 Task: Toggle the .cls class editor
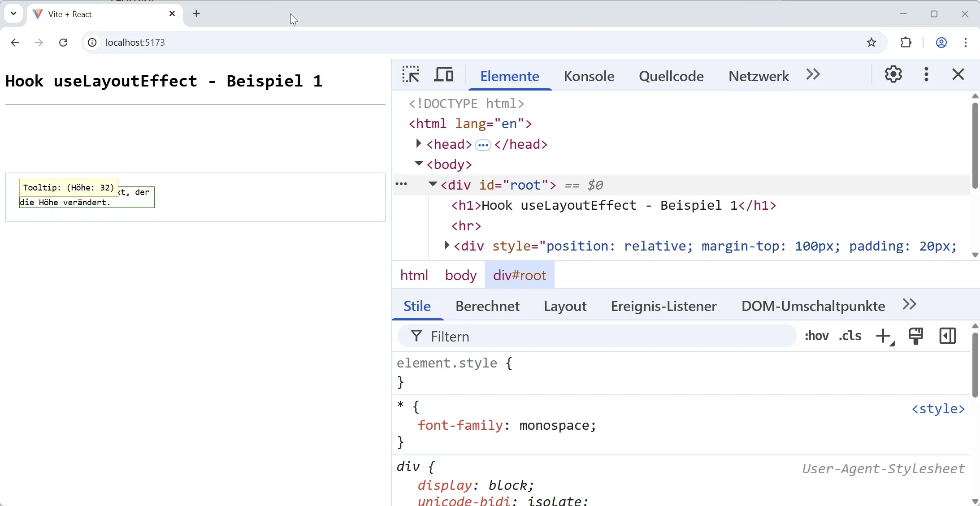pos(850,336)
